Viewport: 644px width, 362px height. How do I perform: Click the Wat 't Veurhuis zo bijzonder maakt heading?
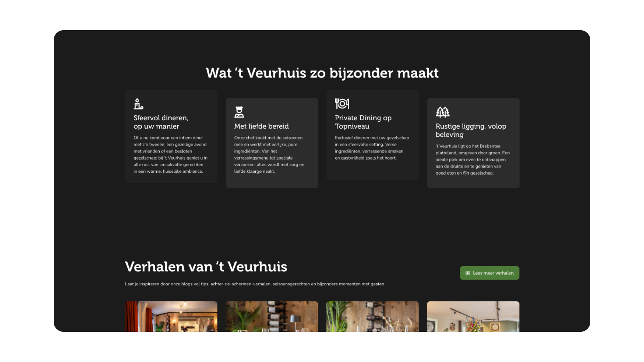[322, 73]
